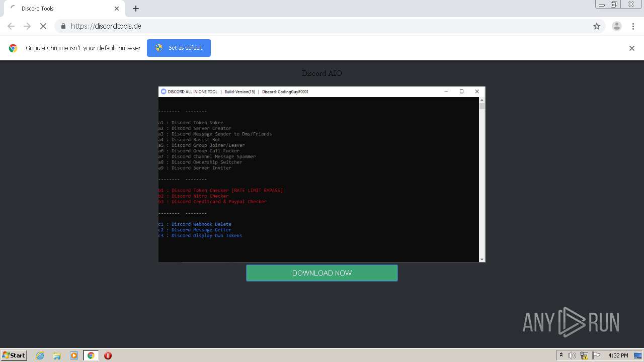Click the Set as default button
The image size is (644, 362).
pos(179,48)
